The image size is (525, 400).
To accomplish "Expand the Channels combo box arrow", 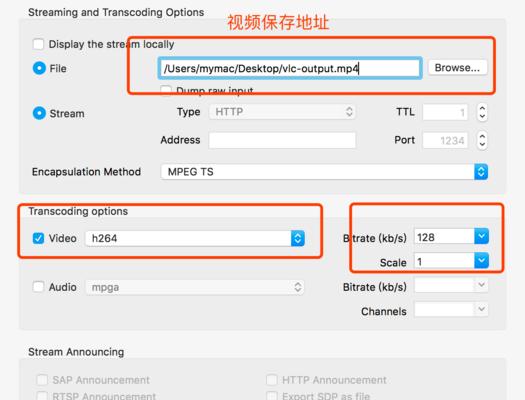I will [481, 309].
